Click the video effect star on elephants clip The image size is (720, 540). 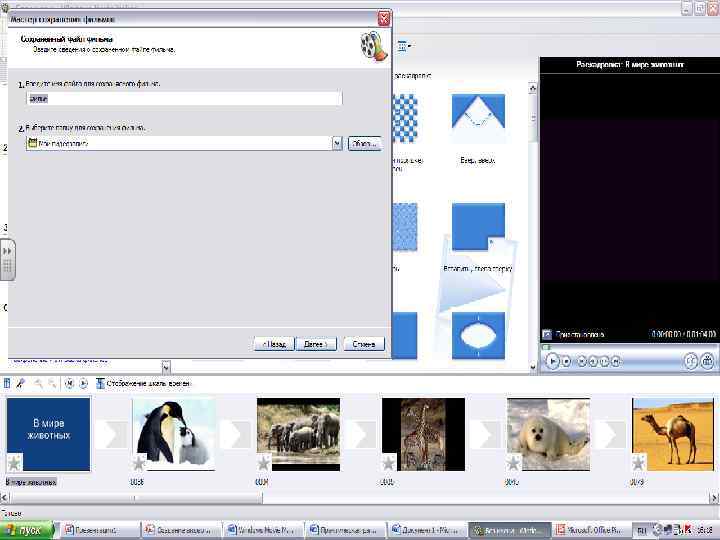[264, 463]
